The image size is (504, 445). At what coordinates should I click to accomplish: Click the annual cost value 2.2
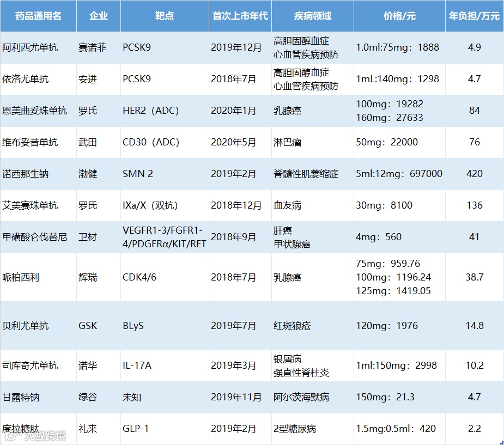[475, 429]
